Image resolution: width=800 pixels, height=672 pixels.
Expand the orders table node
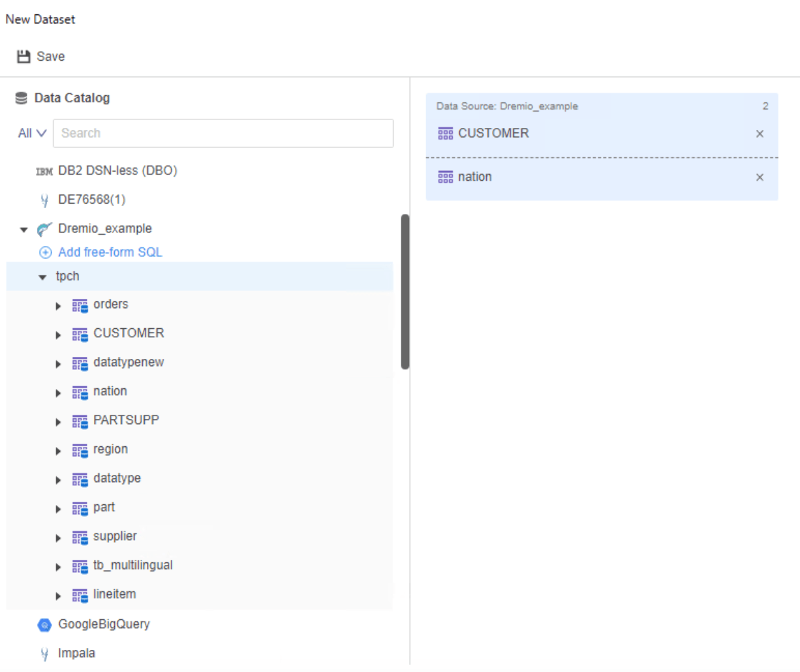click(x=58, y=306)
